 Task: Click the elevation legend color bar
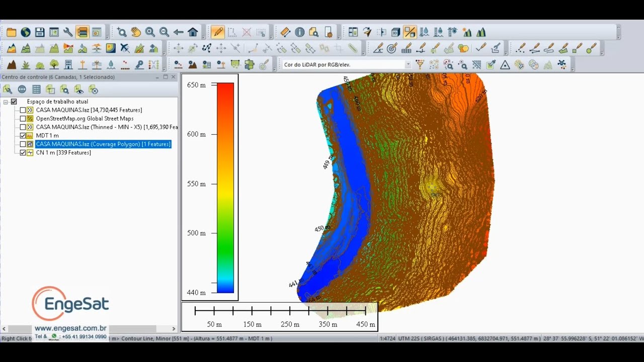click(x=225, y=188)
